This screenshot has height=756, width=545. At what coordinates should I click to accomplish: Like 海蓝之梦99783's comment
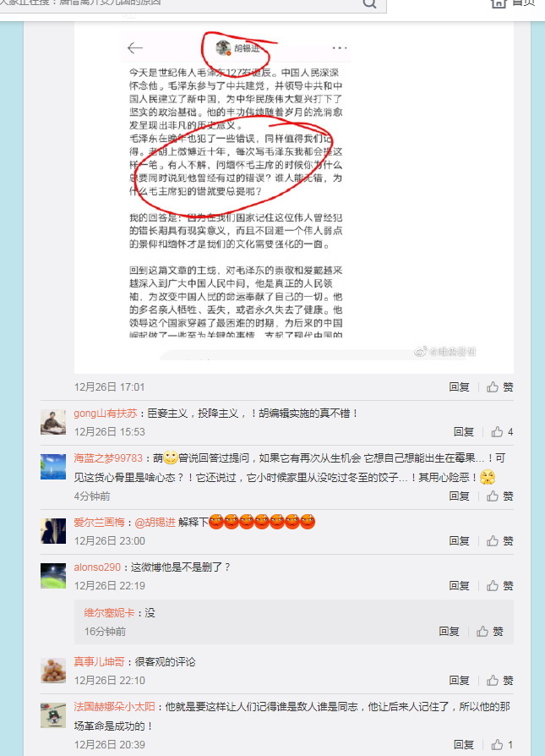tap(499, 496)
